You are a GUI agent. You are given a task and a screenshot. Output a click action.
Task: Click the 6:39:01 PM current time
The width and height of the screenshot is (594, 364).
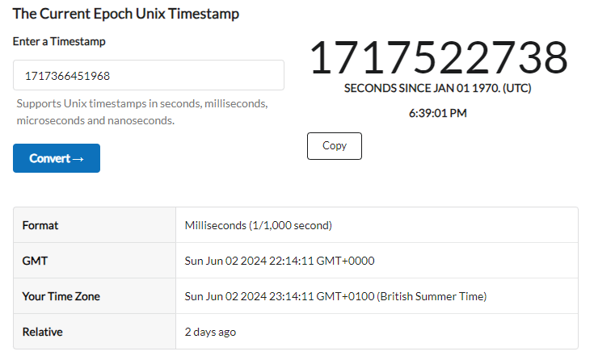click(438, 113)
